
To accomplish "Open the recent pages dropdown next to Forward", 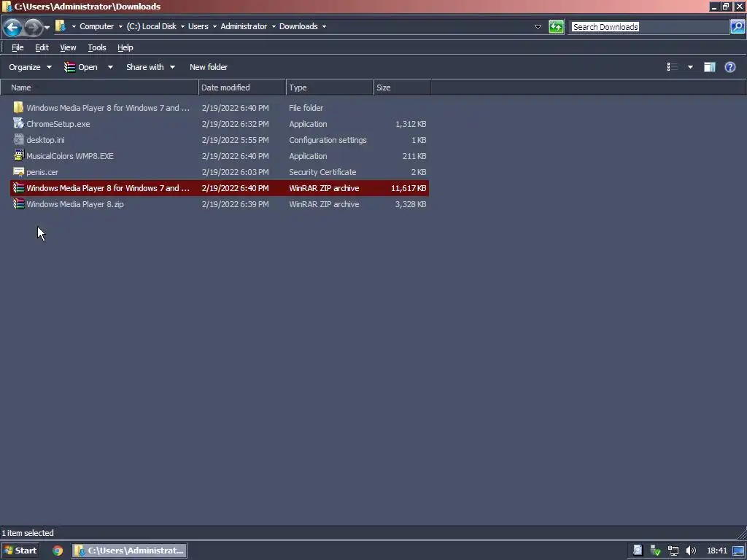I will point(47,28).
